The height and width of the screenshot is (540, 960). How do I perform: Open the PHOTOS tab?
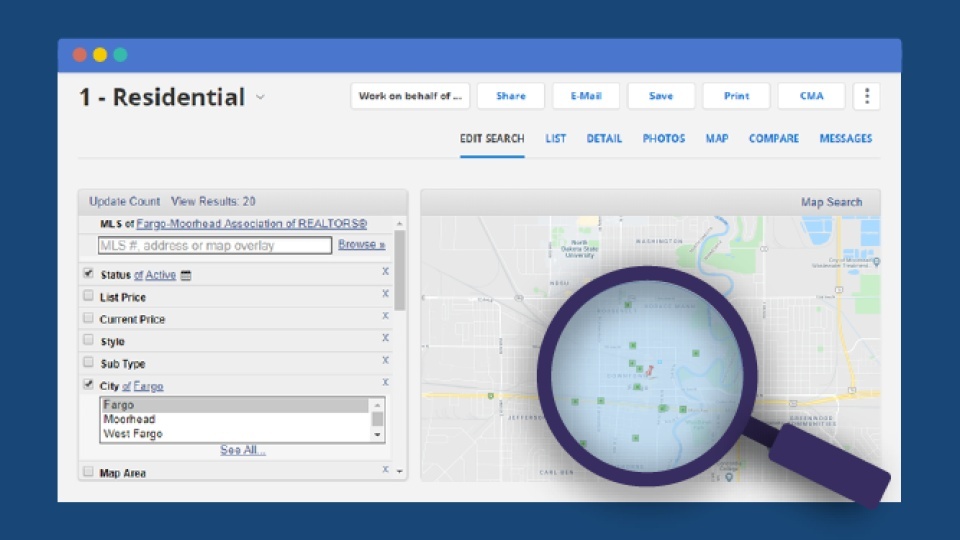coord(664,139)
